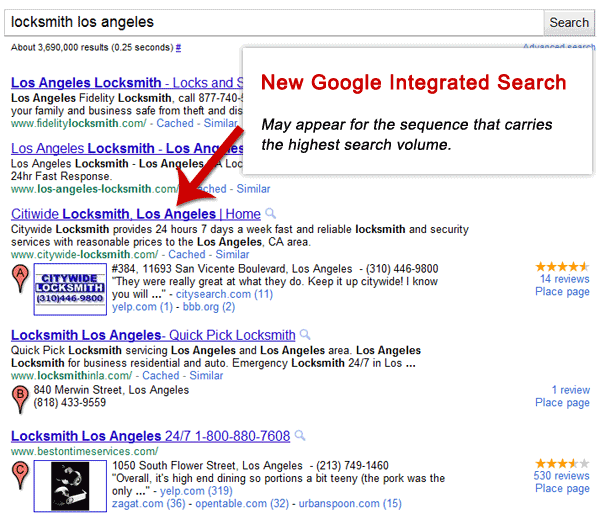Click the address 1050 South Flower Street
The image size is (600, 519).
(x=176, y=465)
